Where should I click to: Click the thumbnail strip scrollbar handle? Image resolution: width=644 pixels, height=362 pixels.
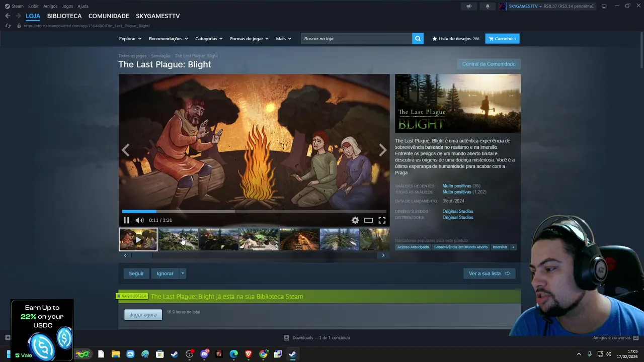(141, 255)
